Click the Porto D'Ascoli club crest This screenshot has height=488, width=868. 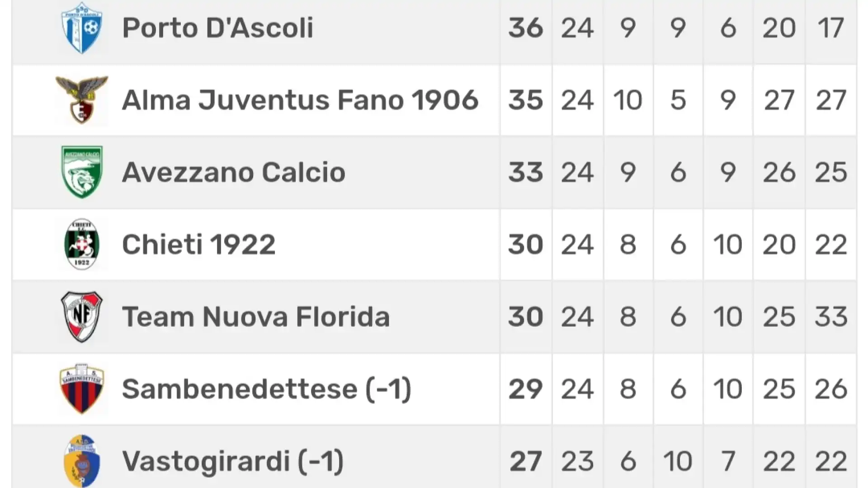pyautogui.click(x=82, y=28)
